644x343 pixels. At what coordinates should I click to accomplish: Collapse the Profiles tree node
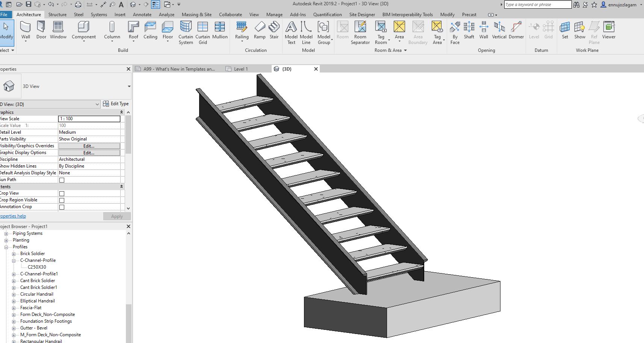pyautogui.click(x=6, y=247)
